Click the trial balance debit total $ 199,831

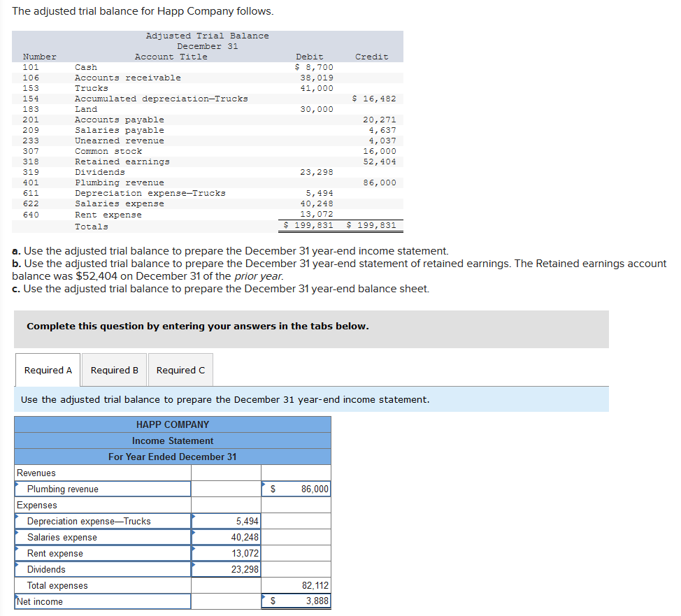(x=308, y=225)
